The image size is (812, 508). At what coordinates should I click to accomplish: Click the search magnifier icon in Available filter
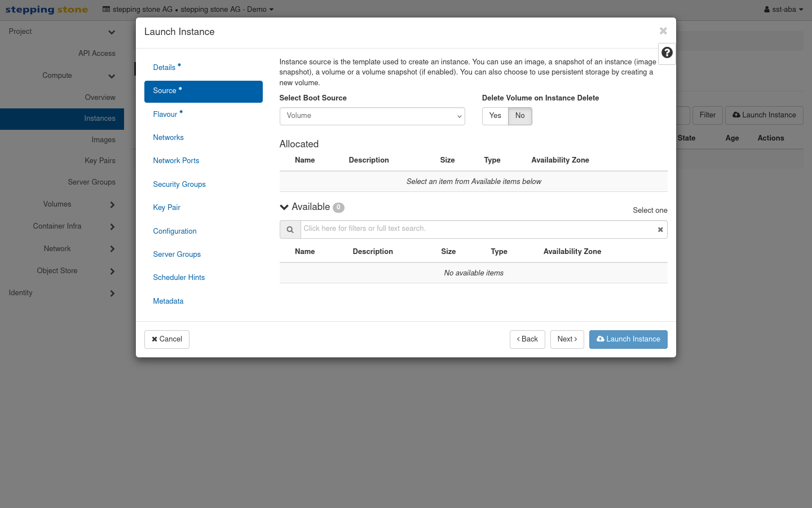click(x=290, y=230)
